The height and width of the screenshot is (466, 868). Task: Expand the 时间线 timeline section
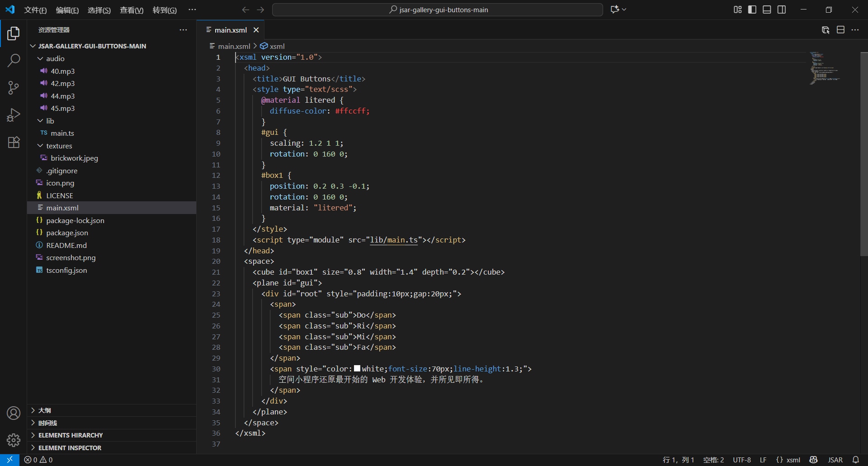[x=112, y=423]
